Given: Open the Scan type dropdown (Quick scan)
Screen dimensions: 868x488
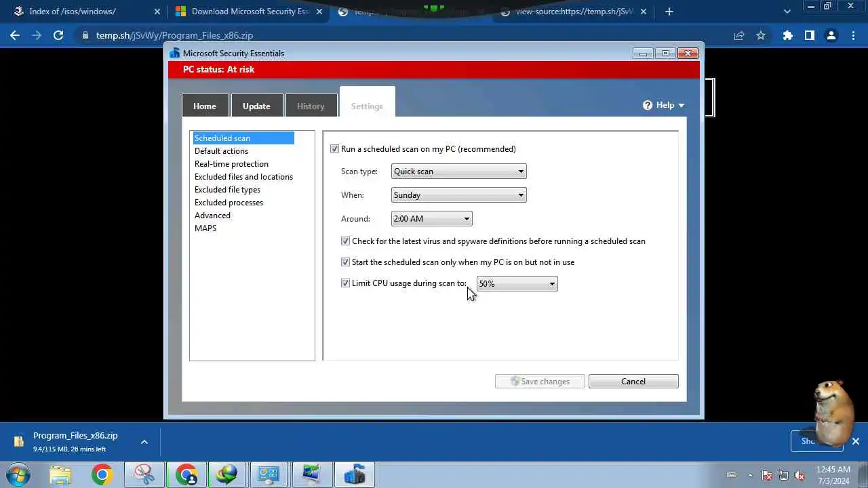Looking at the screenshot, I should coord(459,171).
